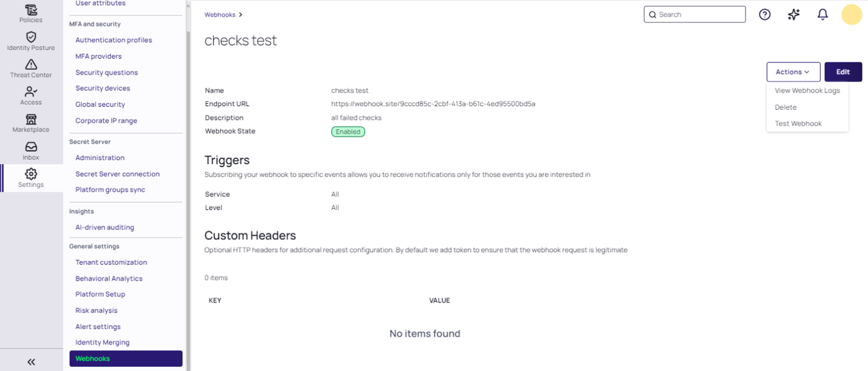Image resolution: width=868 pixels, height=371 pixels.
Task: Select View Webhook Logs menu item
Action: click(807, 91)
